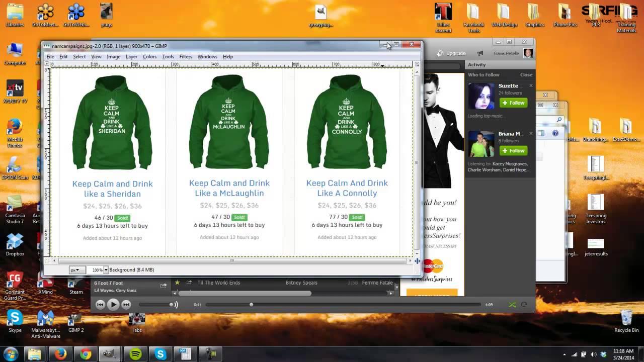The width and height of the screenshot is (644, 362).
Task: Click the Spotify Upgrade link
Action: pyautogui.click(x=451, y=53)
